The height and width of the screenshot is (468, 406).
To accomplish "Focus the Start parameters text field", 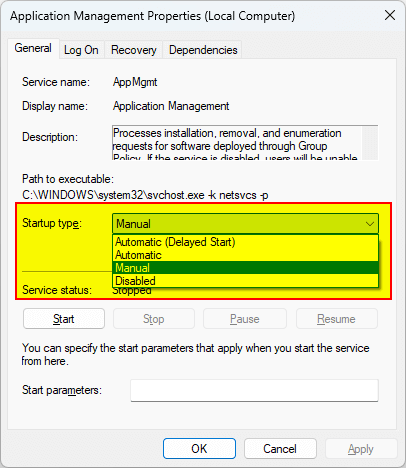I will [254, 390].
